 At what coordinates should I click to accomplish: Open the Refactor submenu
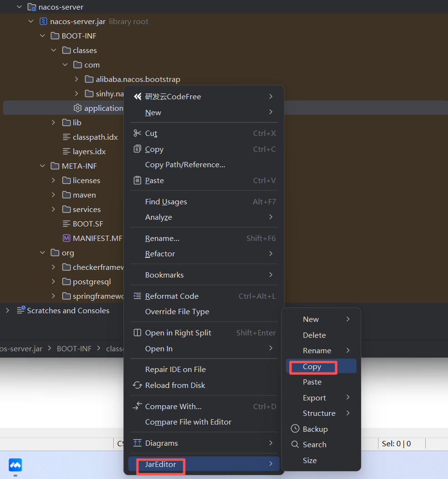tap(204, 253)
